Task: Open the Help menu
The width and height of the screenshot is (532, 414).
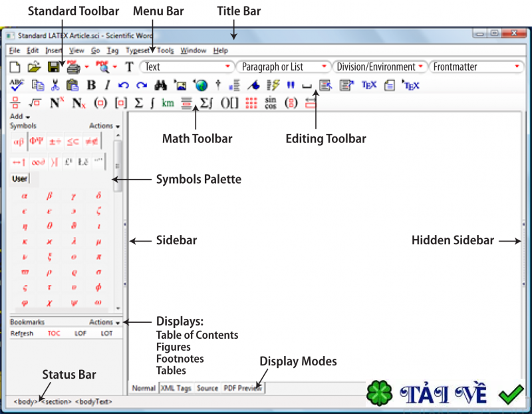Action: [221, 51]
